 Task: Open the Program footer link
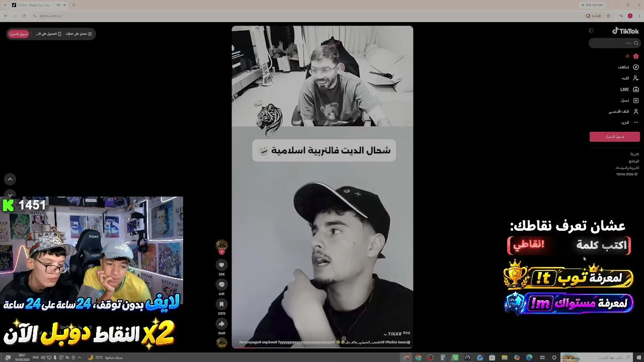click(x=634, y=161)
